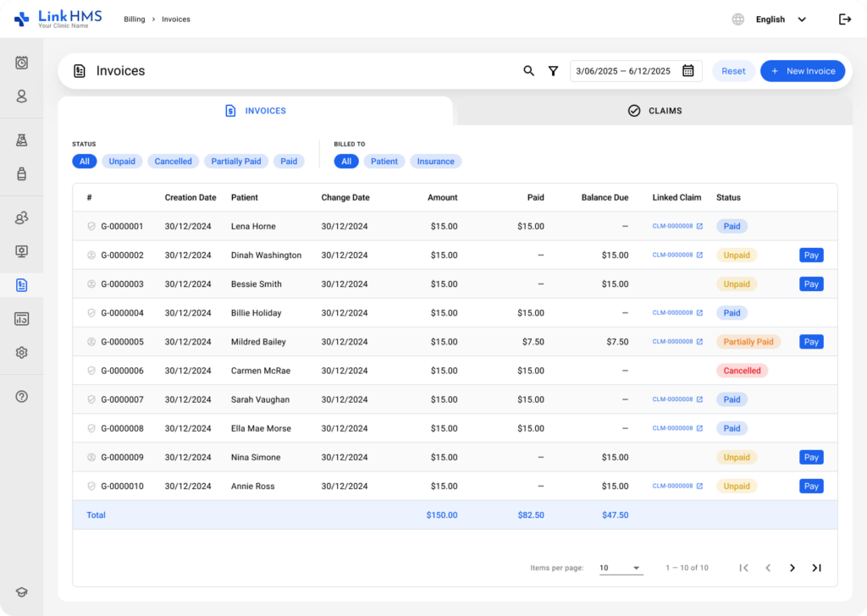Click the search magnifier icon
The height and width of the screenshot is (616, 867).
[528, 71]
